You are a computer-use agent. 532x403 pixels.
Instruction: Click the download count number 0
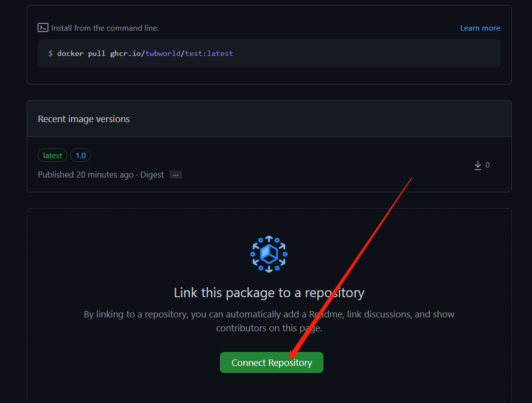click(488, 165)
